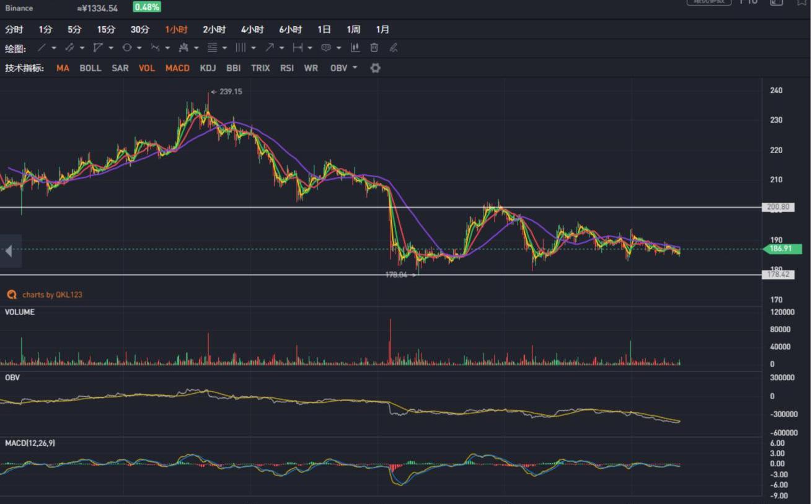Expand the OBV indicator dropdown arrow

click(x=355, y=68)
